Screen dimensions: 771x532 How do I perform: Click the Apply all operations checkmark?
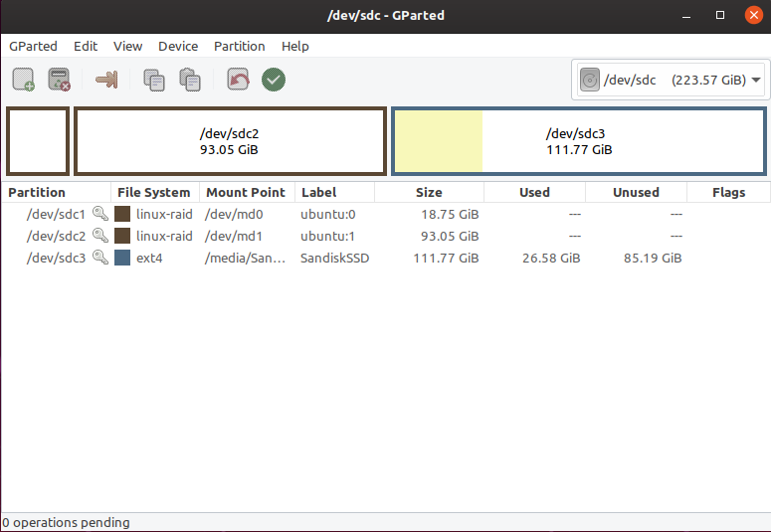point(274,80)
